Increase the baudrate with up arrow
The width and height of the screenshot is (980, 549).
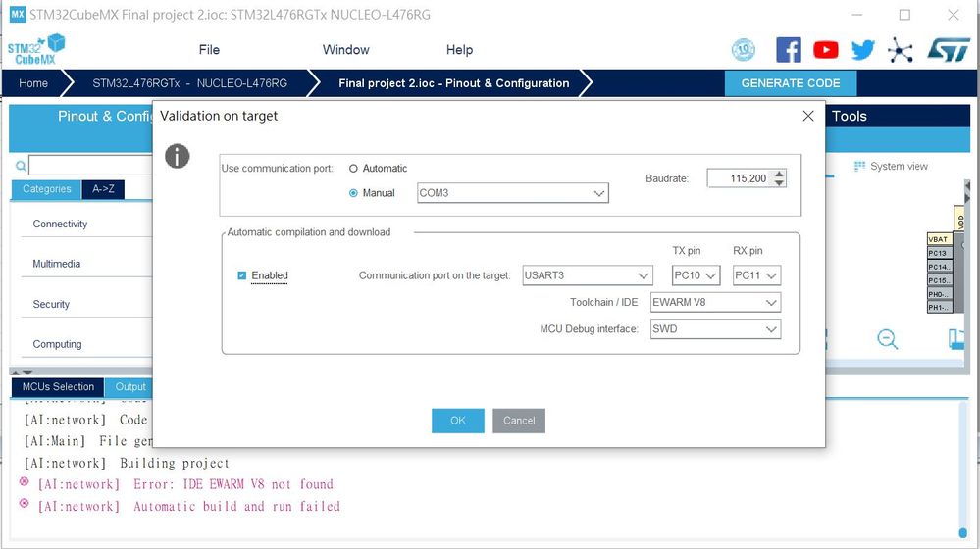779,174
